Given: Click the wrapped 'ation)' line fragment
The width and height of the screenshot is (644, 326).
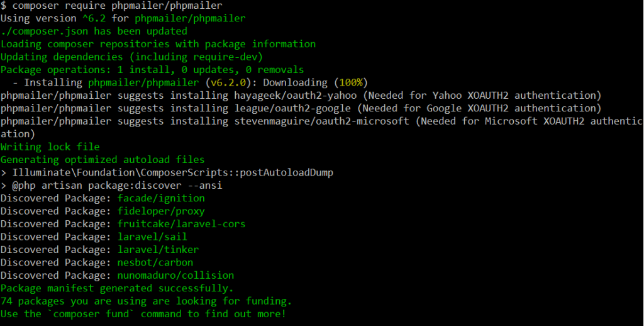Looking at the screenshot, I should tap(18, 134).
